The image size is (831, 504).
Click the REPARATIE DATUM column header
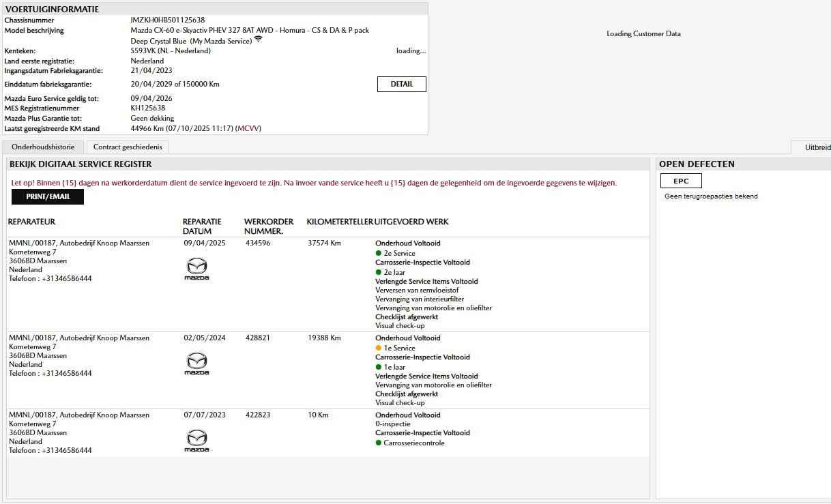tap(202, 226)
